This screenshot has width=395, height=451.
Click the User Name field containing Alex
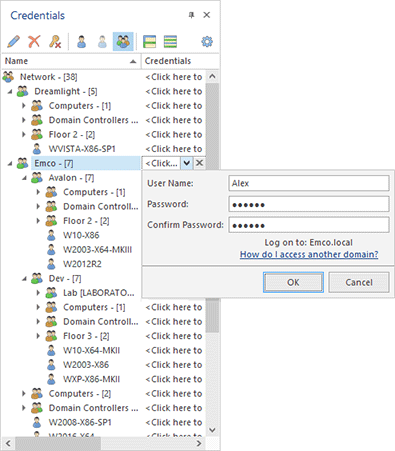coord(309,183)
